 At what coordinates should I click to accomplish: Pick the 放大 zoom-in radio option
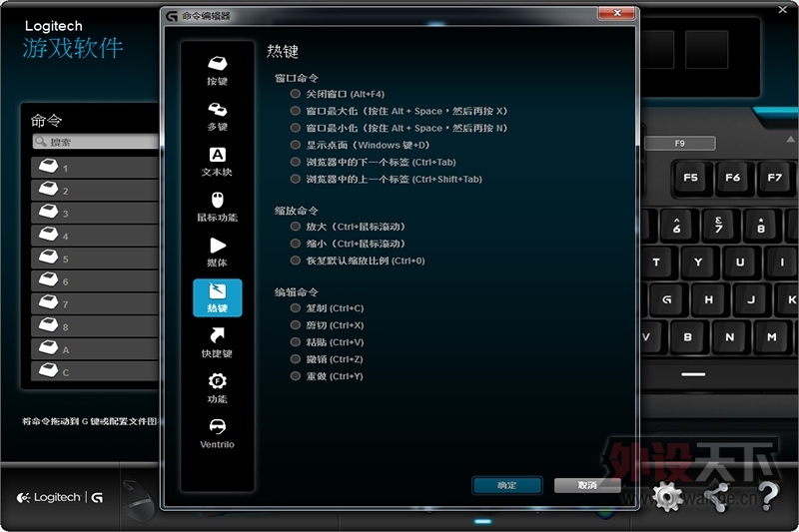coord(295,227)
